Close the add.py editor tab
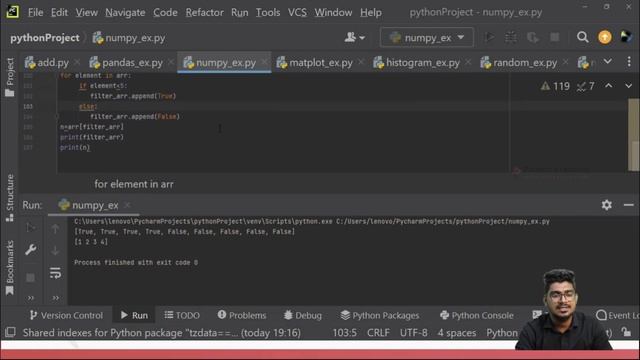 pyautogui.click(x=77, y=62)
